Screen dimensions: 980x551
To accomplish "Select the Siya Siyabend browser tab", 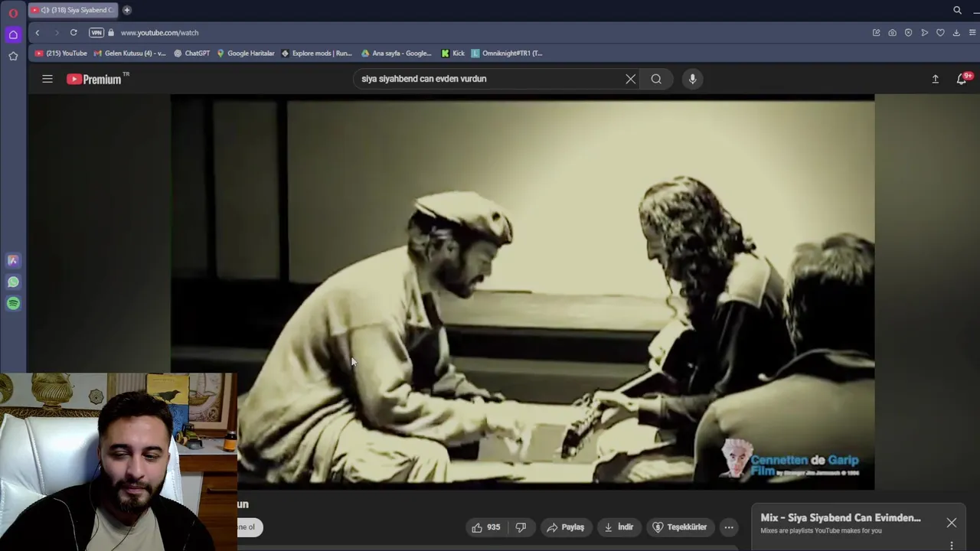I will (x=73, y=10).
